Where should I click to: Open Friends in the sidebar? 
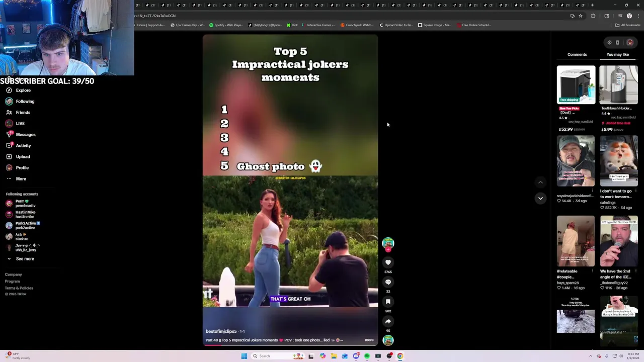click(x=18, y=113)
